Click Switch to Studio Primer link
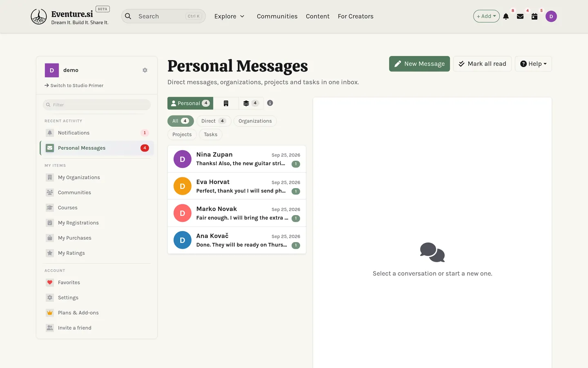 (74, 85)
